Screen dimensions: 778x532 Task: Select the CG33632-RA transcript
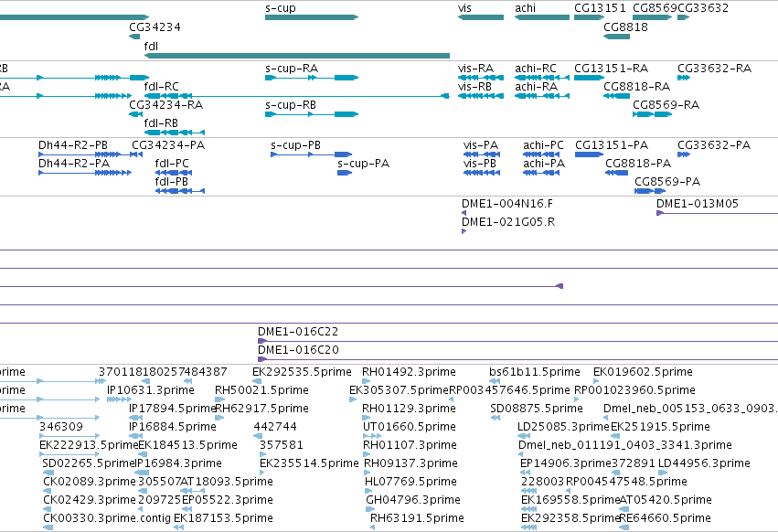pos(684,78)
